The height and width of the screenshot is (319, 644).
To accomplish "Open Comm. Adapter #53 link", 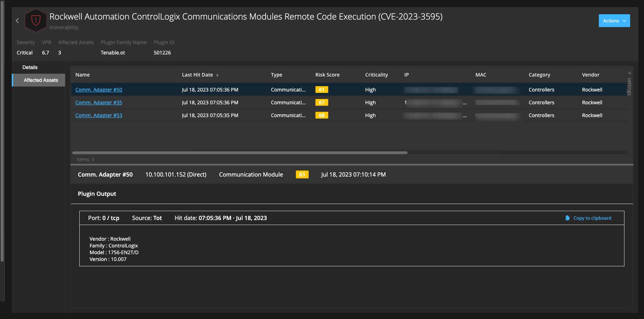I will pos(99,115).
